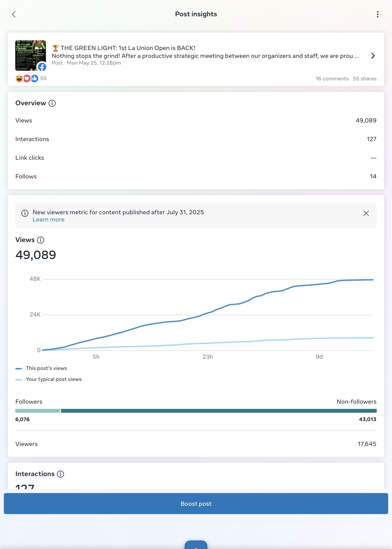Click the Interactions info icon
This screenshot has width=392, height=549.
(x=60, y=474)
